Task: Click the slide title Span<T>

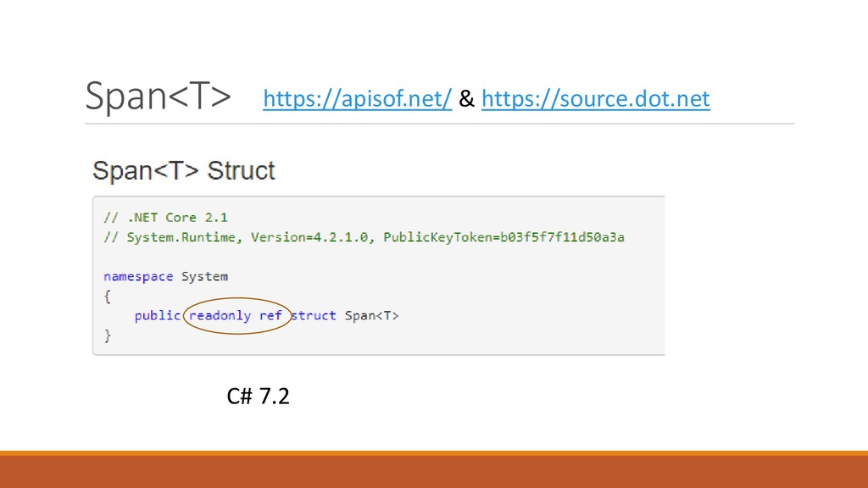Action: coord(158,96)
